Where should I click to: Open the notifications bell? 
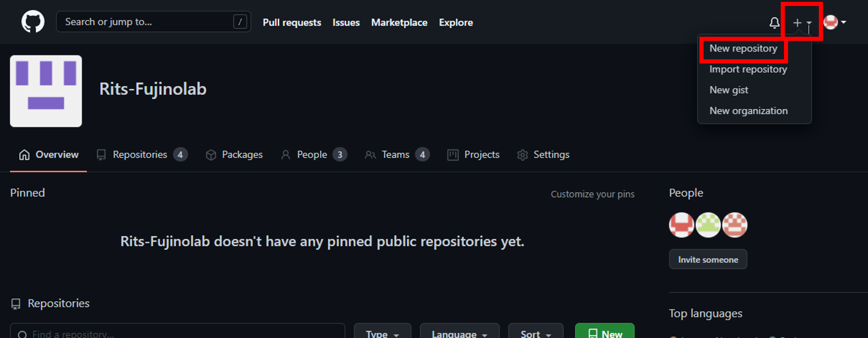click(x=774, y=23)
